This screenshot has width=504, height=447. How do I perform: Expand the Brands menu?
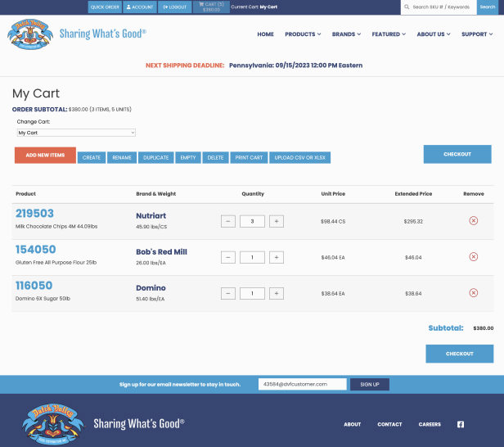346,34
